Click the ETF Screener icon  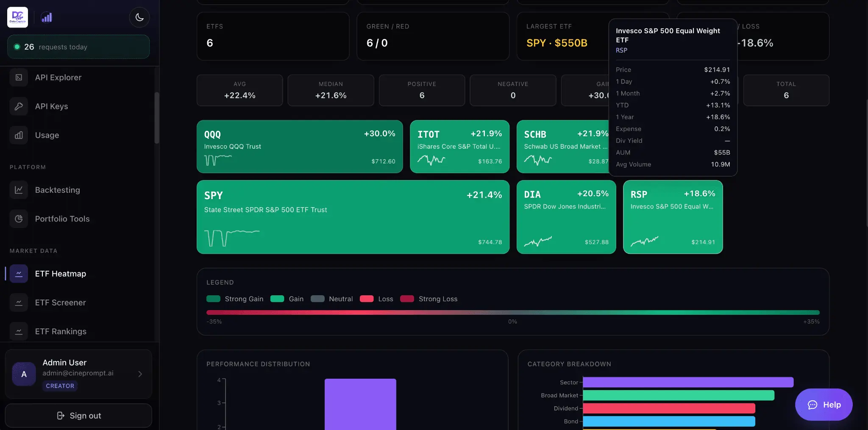(19, 302)
